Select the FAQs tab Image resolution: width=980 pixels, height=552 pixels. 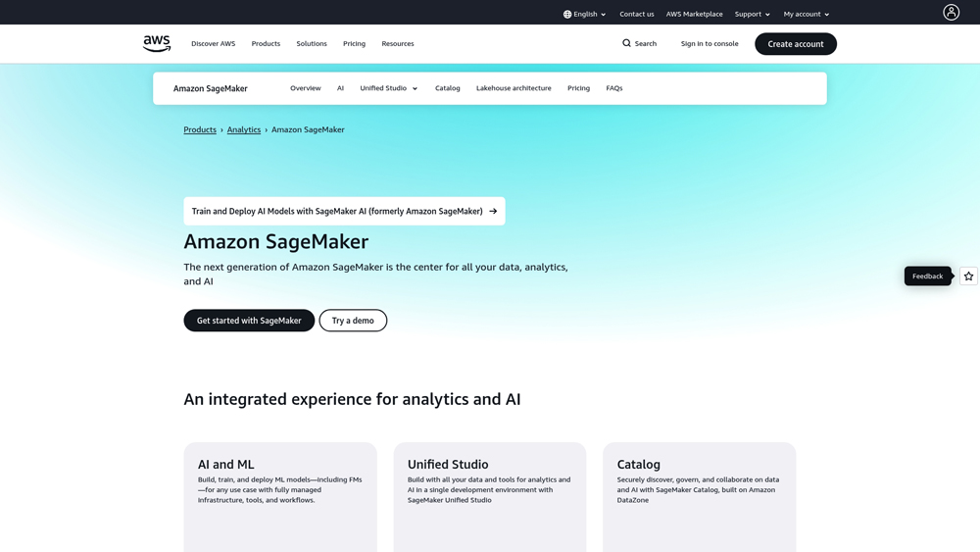613,88
